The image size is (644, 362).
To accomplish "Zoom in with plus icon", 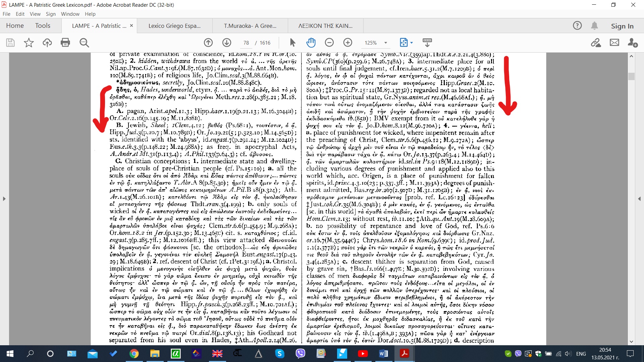I will click(x=348, y=43).
